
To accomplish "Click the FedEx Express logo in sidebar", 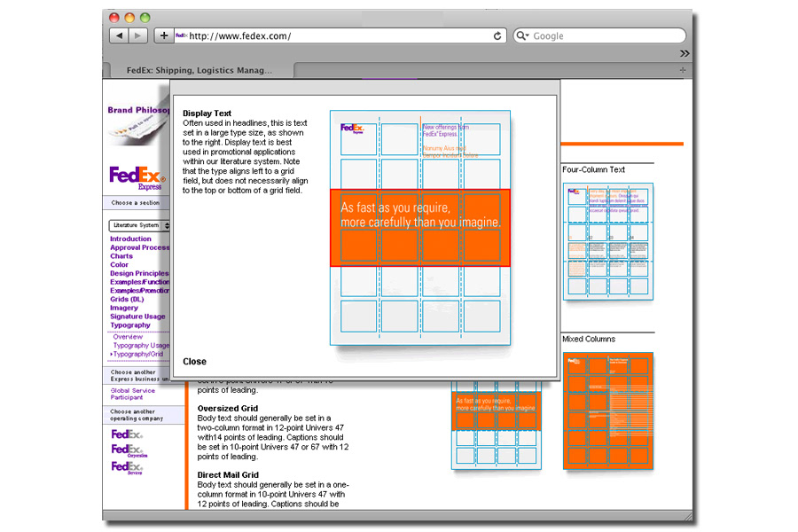I will 137,178.
